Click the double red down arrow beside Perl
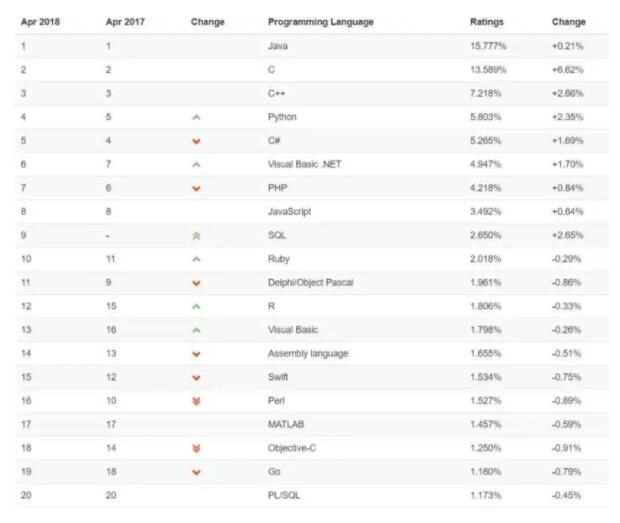620x523 pixels. pos(196,401)
